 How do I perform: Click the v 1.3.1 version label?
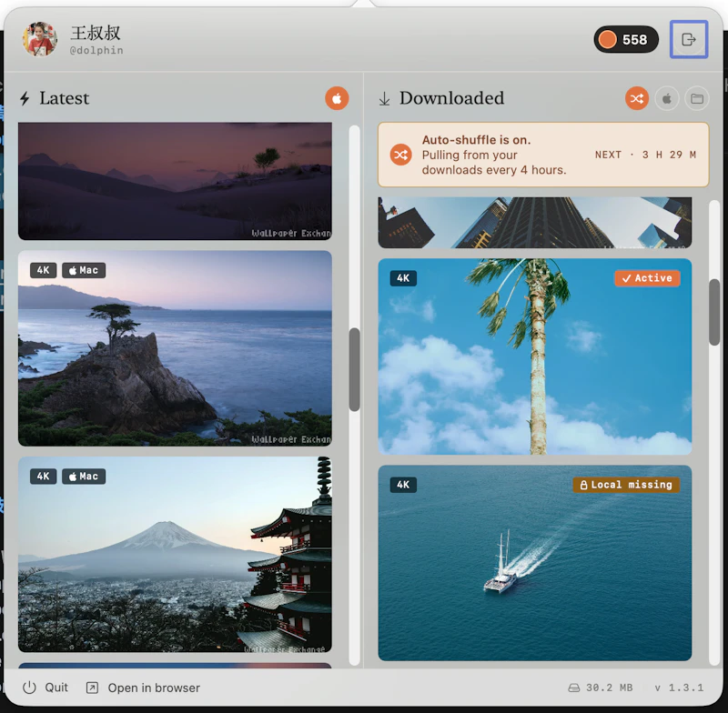679,688
